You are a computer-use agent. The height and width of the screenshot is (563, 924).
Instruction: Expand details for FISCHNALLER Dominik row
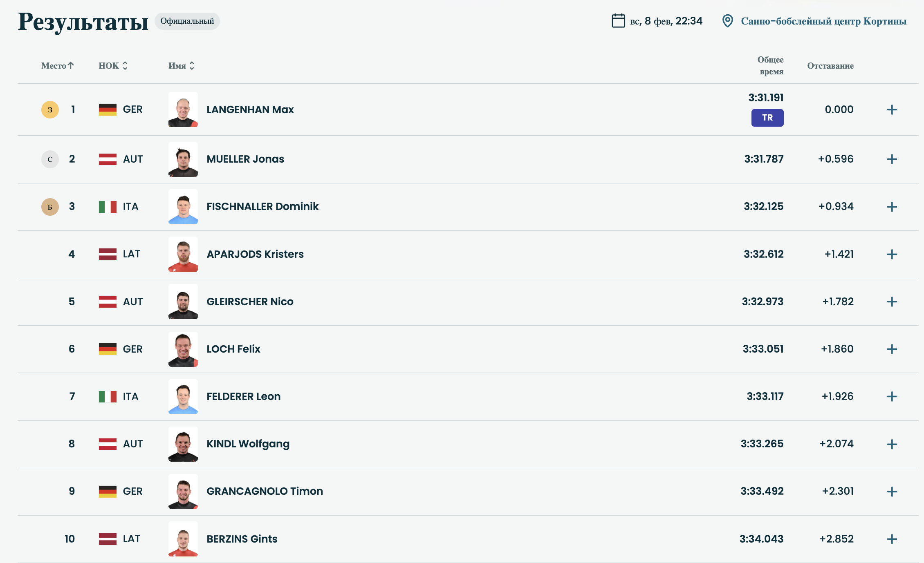pyautogui.click(x=892, y=207)
